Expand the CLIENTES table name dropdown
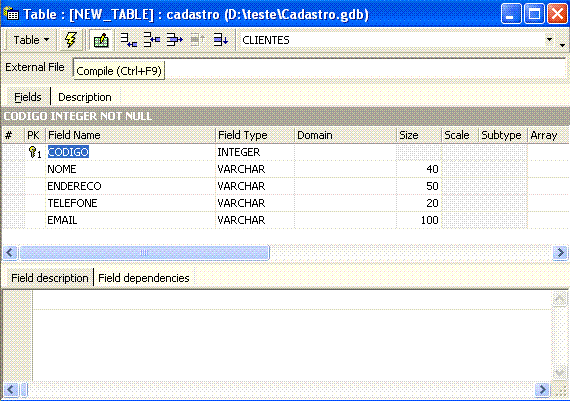Screen dimensions: 570x401 (x=549, y=40)
